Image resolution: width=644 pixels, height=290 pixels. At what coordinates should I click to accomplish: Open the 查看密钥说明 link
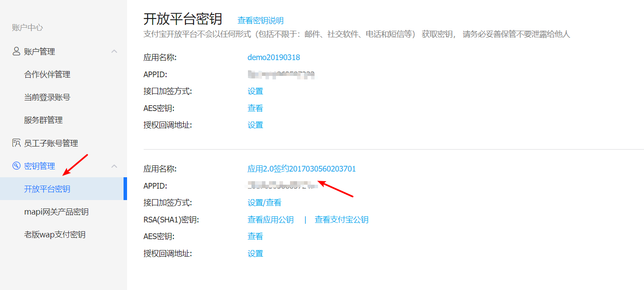click(x=260, y=21)
